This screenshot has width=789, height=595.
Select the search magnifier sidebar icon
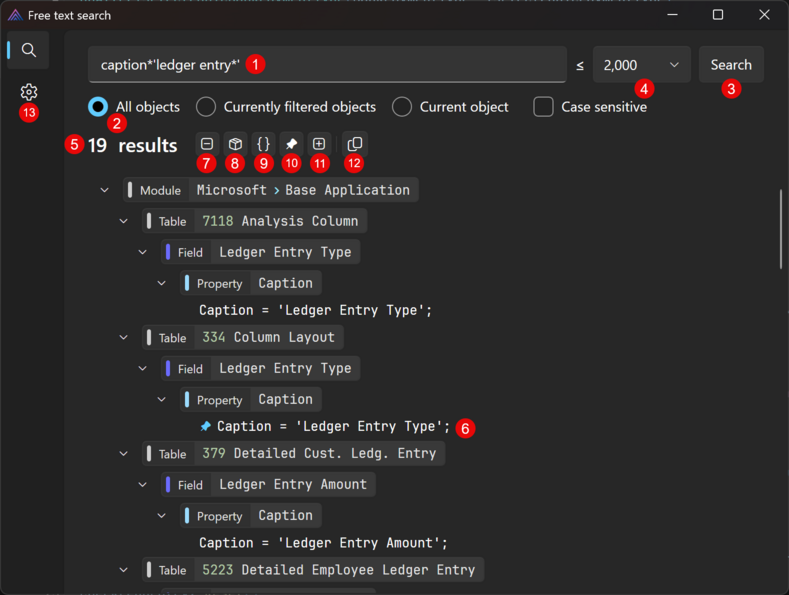[29, 50]
